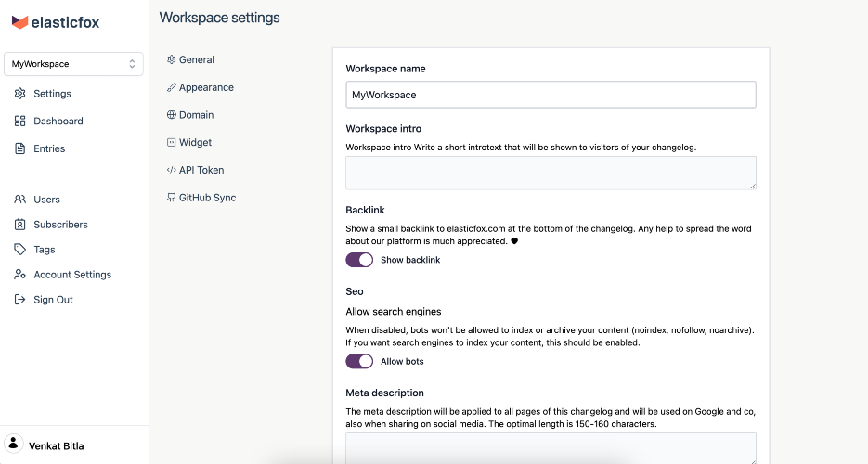Click the API Token code brackets icon
Screen dimensions: 868x464
(x=171, y=170)
